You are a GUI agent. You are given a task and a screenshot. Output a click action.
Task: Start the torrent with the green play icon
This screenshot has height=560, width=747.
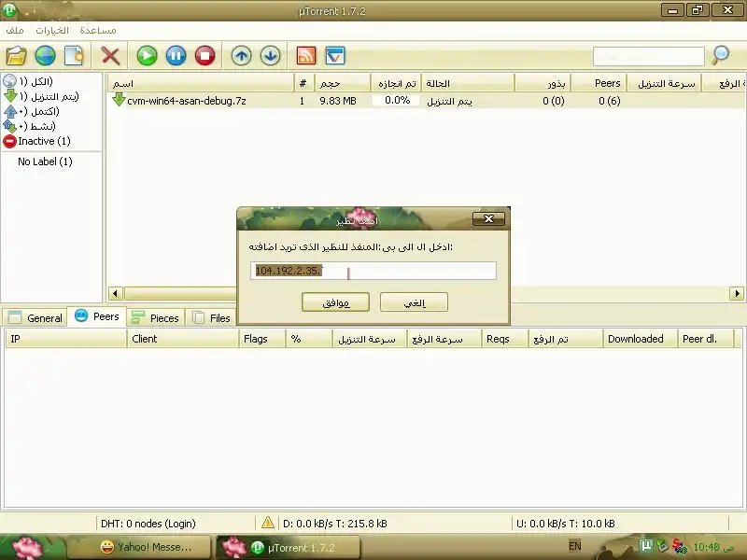pos(147,56)
